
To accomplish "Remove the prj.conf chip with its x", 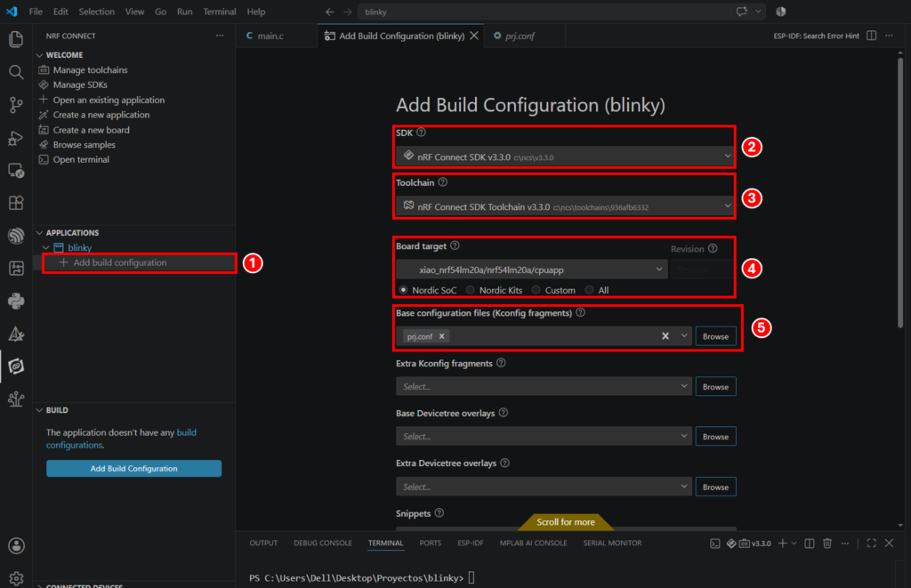I will point(441,336).
